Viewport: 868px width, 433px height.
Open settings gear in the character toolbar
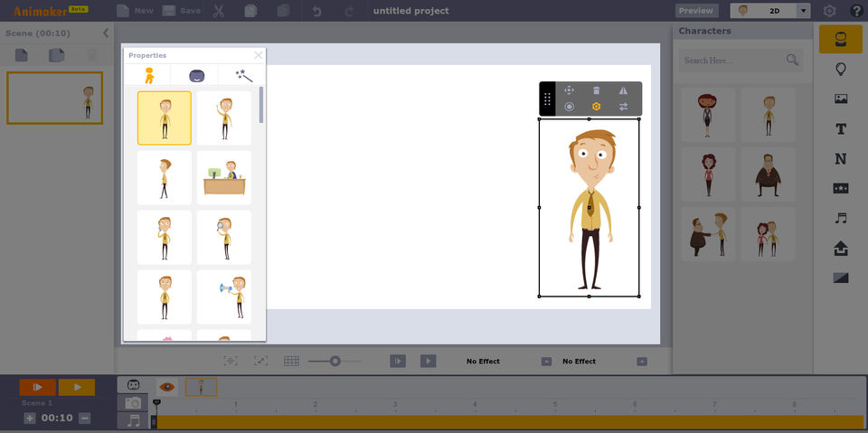(596, 107)
